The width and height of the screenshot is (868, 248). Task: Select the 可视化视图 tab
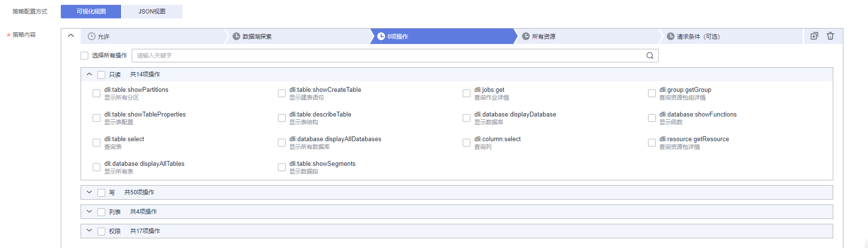click(x=91, y=12)
